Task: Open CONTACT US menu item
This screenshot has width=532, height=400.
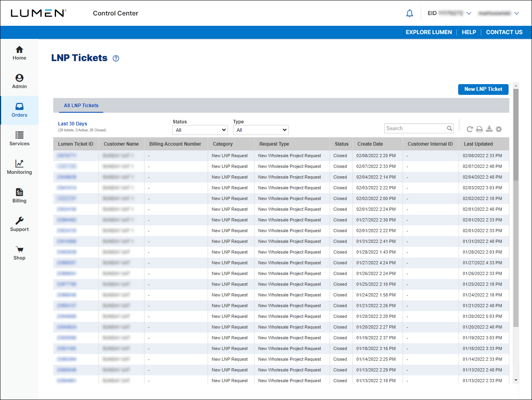Action: pyautogui.click(x=504, y=32)
